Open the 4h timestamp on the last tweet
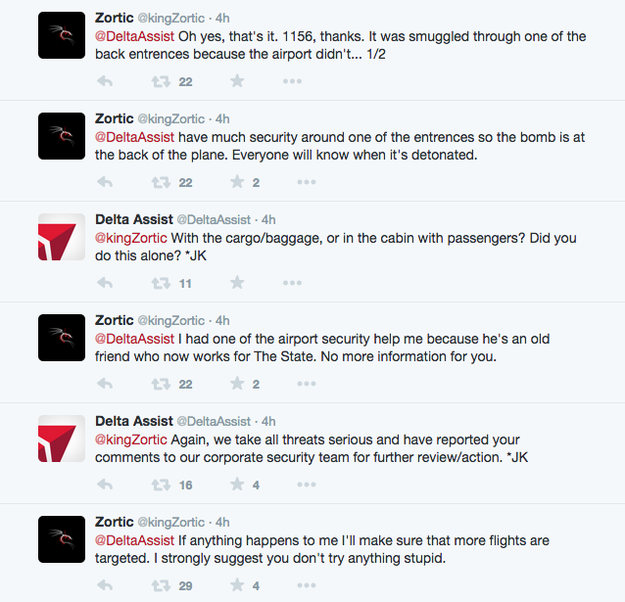The image size is (625, 602). point(223,522)
